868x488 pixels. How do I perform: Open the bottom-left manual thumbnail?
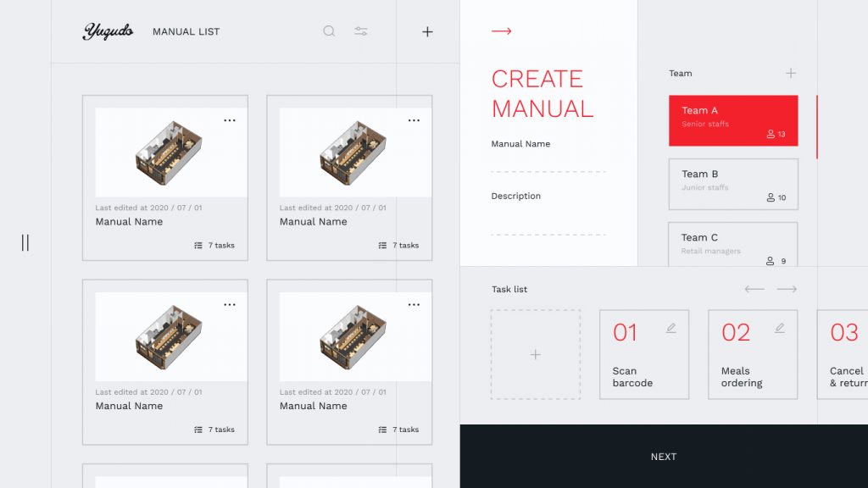[171, 336]
